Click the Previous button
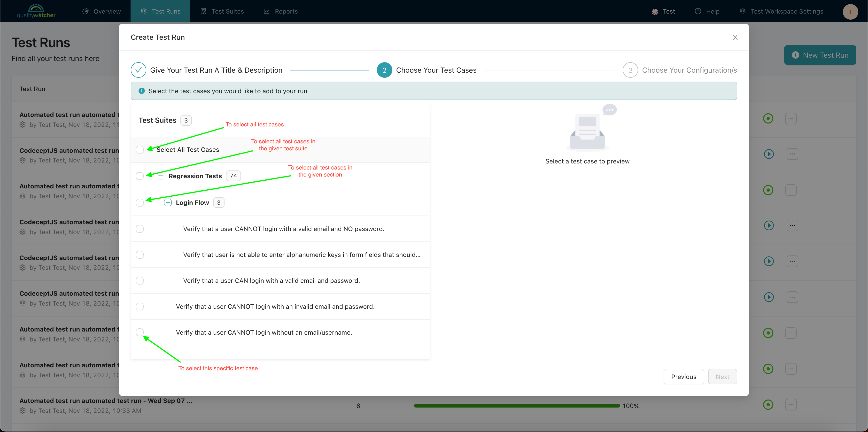 coord(683,376)
